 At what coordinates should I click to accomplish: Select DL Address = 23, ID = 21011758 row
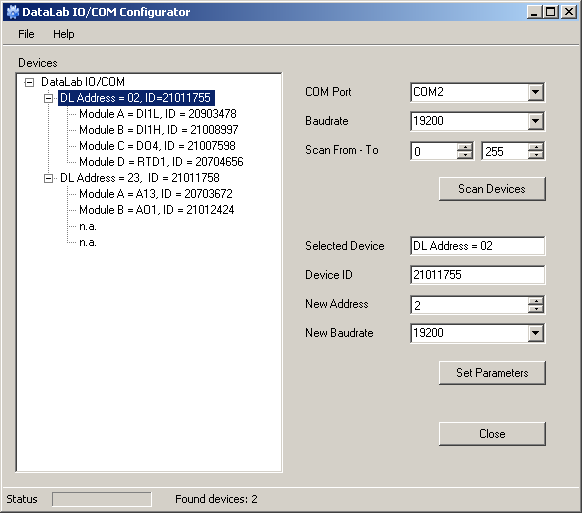point(140,178)
